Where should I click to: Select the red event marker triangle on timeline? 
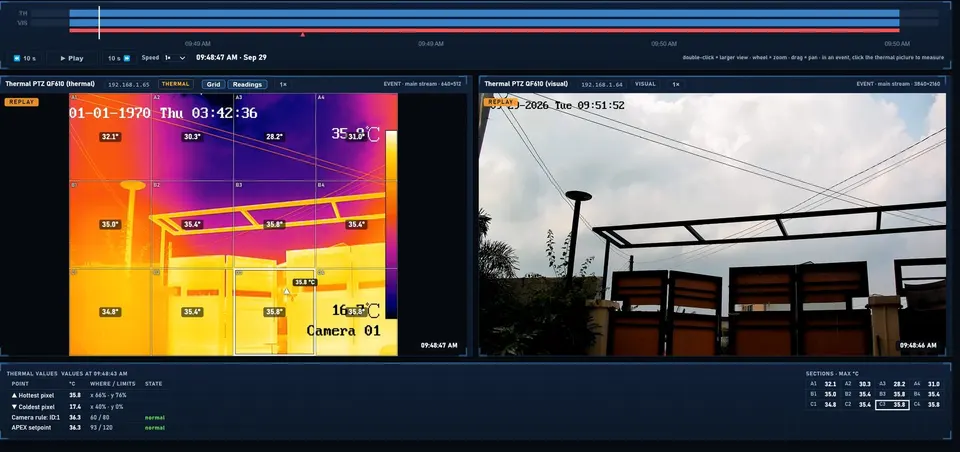[x=302, y=35]
